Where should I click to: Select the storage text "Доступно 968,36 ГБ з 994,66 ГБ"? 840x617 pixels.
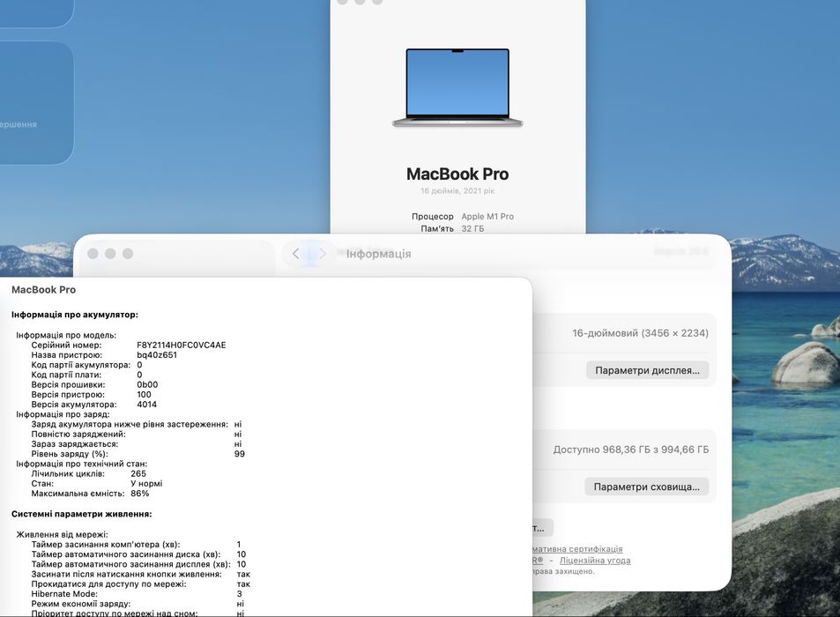[x=631, y=450]
